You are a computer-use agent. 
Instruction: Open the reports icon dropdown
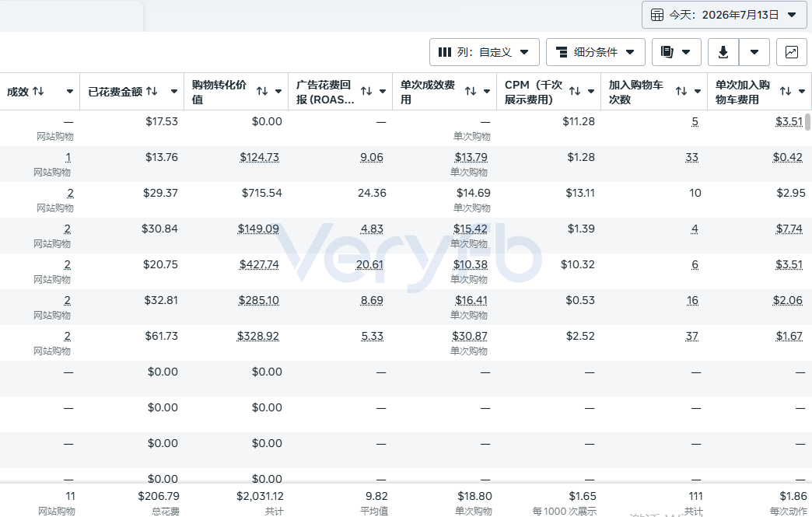677,52
